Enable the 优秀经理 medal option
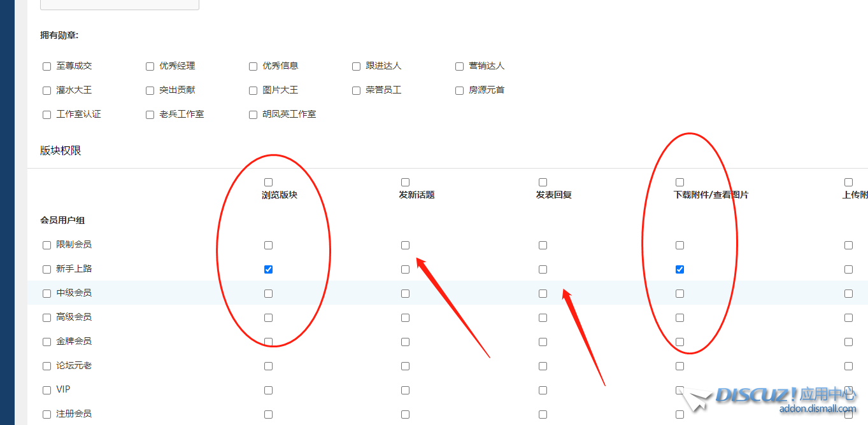Viewport: 868px width, 425px height. coord(150,66)
